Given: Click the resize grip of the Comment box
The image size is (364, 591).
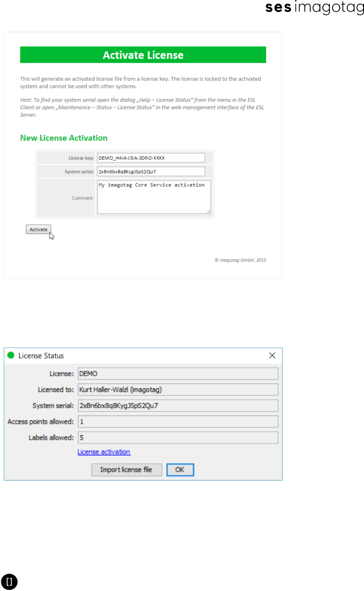Looking at the screenshot, I should tap(209, 211).
